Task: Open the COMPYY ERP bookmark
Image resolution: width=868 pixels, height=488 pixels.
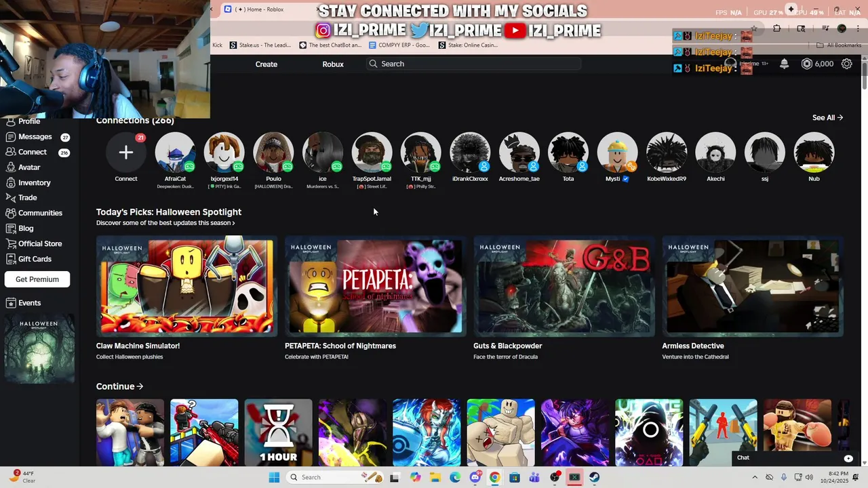Action: (399, 45)
